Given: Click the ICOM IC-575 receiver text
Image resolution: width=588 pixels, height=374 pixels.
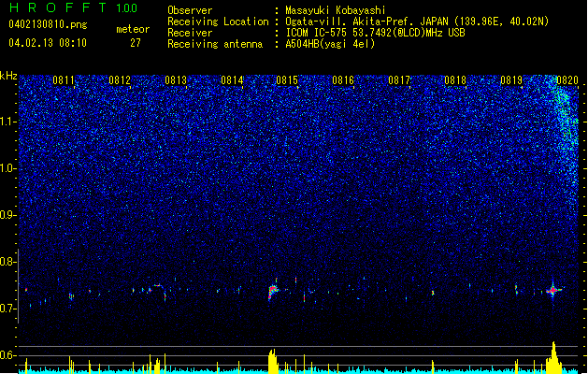Looking at the screenshot, I should pyautogui.click(x=375, y=33).
